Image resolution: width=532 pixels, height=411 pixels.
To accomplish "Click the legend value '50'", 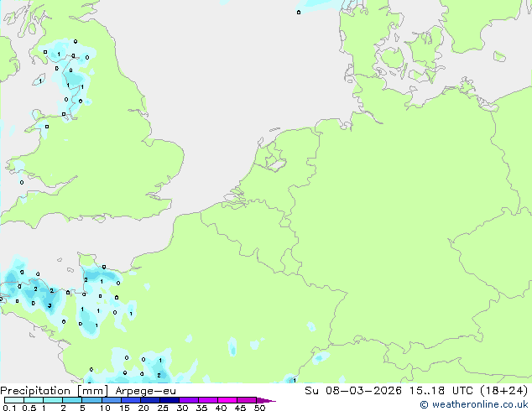I will (x=259, y=408).
